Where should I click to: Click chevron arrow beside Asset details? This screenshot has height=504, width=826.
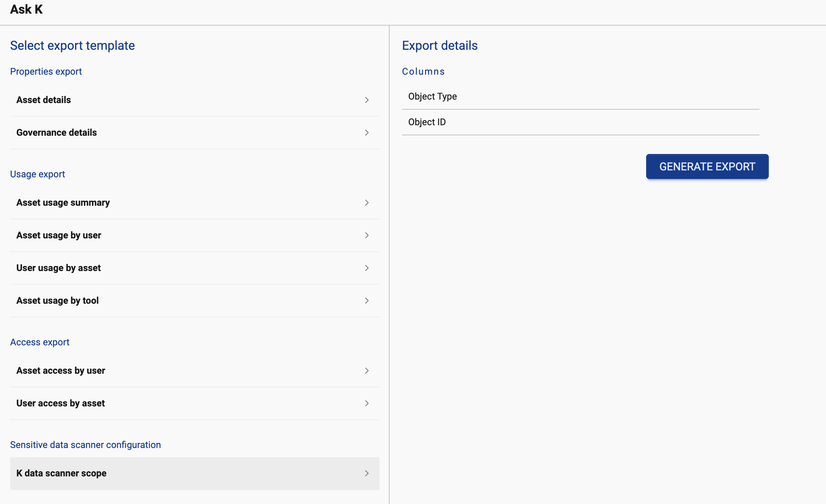click(x=367, y=100)
